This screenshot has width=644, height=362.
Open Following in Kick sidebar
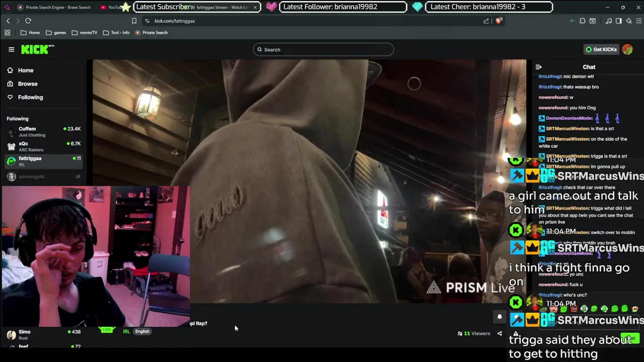point(25,97)
